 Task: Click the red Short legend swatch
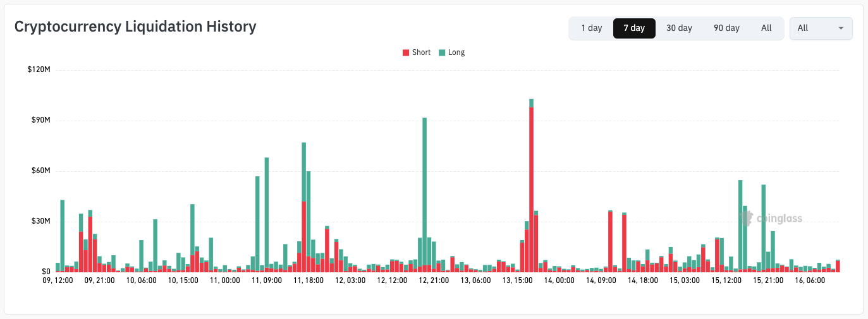(406, 52)
